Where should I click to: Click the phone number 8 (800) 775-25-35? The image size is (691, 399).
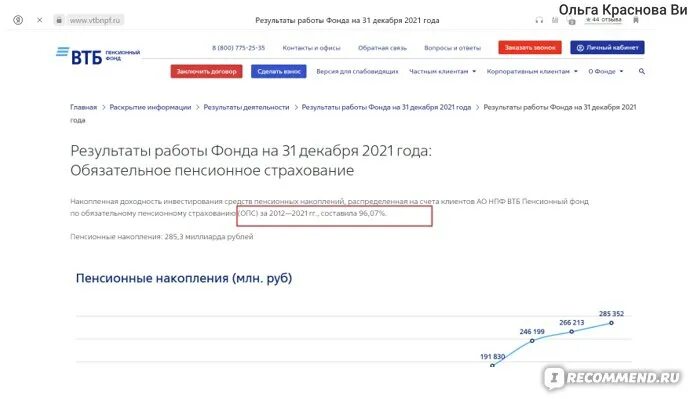238,48
